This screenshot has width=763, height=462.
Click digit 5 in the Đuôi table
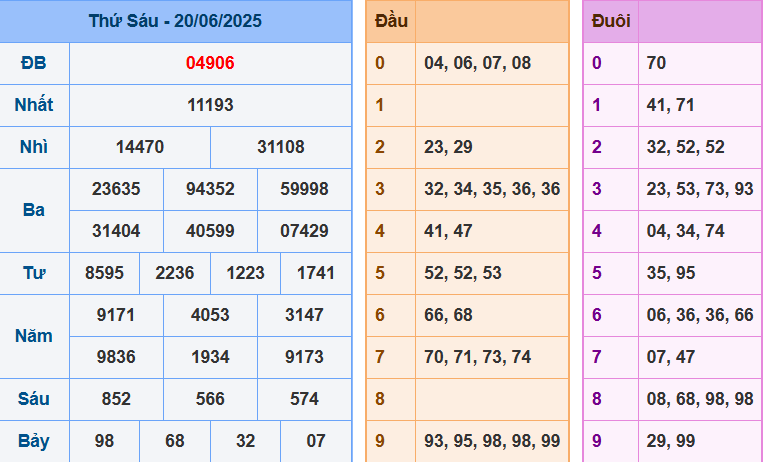pyautogui.click(x=597, y=273)
